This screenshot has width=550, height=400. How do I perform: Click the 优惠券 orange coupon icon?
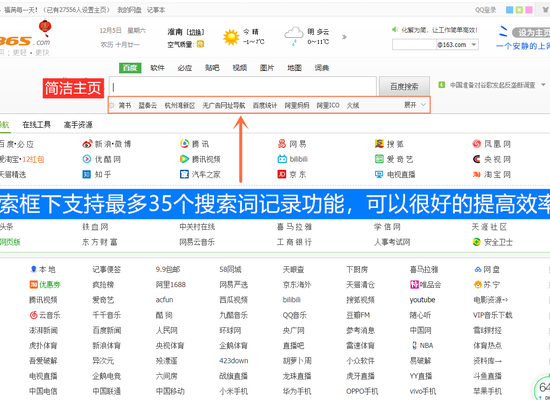point(34,285)
